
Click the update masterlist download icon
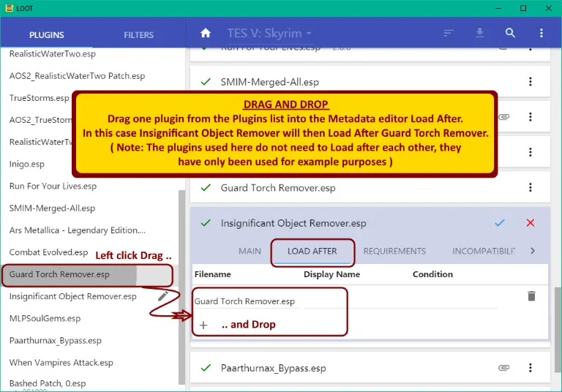[479, 33]
